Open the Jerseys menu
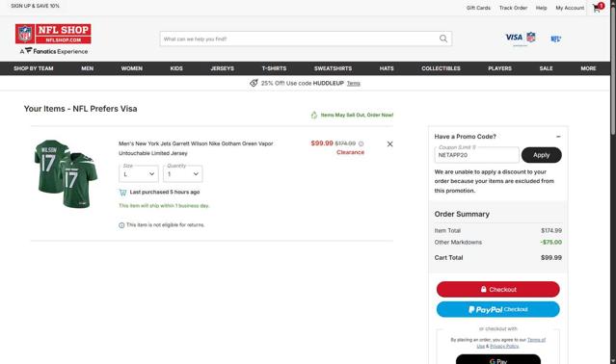Image resolution: width=616 pixels, height=364 pixels. pyautogui.click(x=223, y=68)
